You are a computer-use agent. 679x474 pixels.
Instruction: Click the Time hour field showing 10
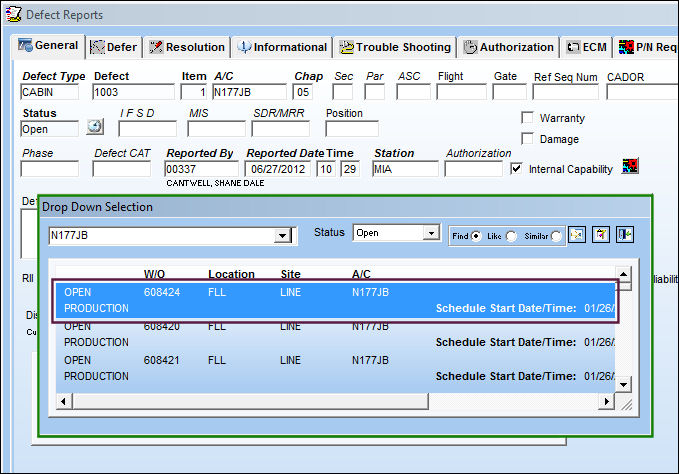click(x=326, y=169)
